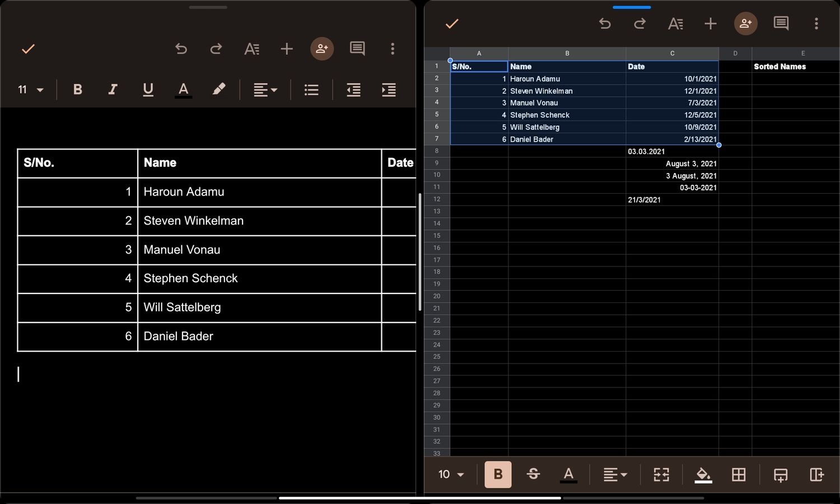The height and width of the screenshot is (504, 840).
Task: Toggle strikethrough in Sheets toolbar
Action: click(533, 474)
